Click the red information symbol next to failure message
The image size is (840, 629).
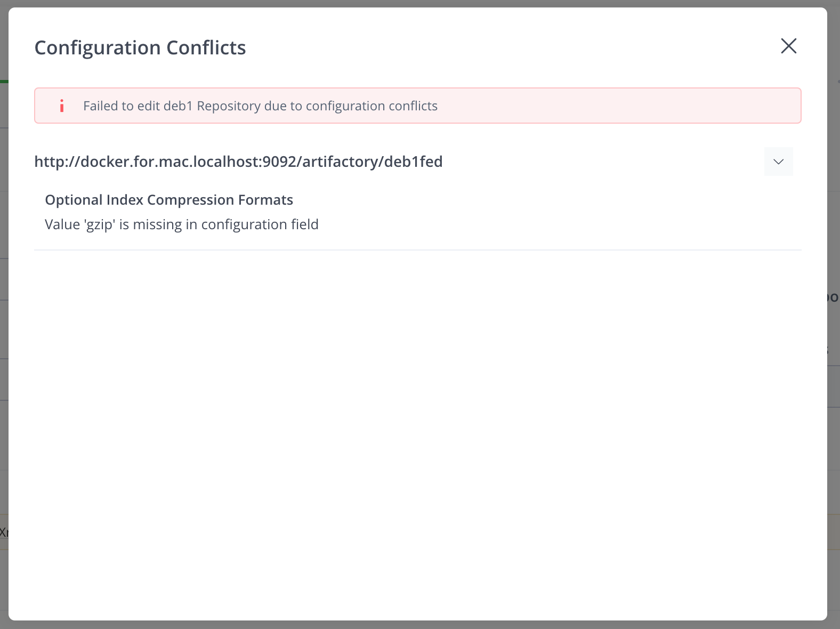(62, 106)
